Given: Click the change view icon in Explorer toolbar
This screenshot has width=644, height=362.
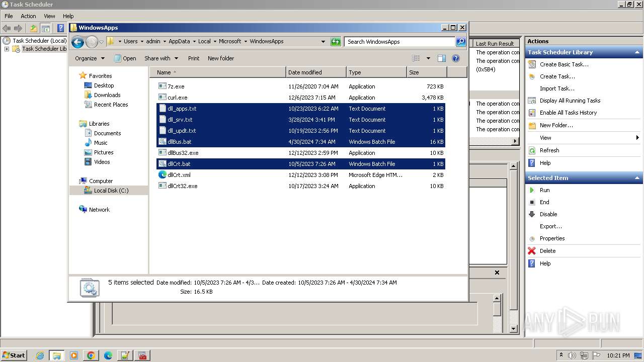Looking at the screenshot, I should (x=416, y=58).
